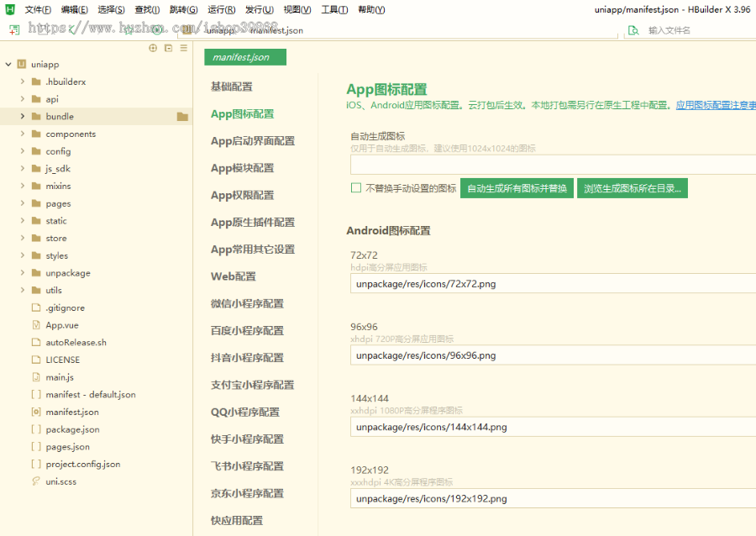Switch to 支付宝小程序配置 section
The width and height of the screenshot is (756, 536).
pos(252,385)
